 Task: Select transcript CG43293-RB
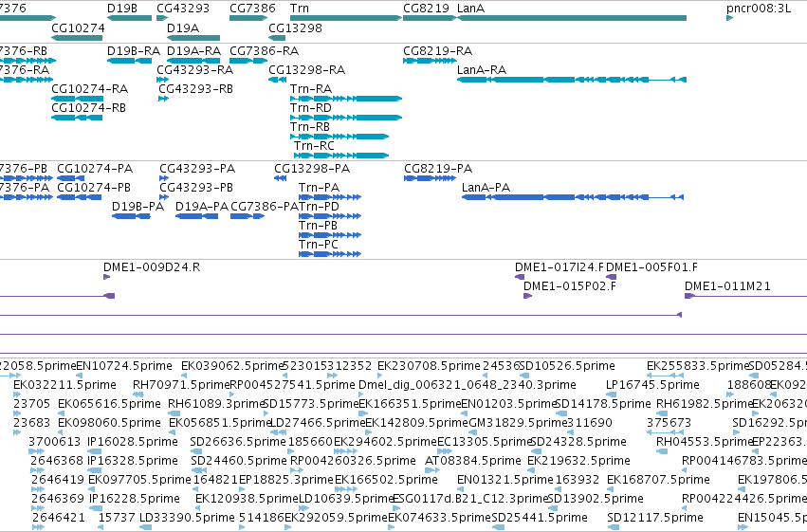pyautogui.click(x=195, y=89)
